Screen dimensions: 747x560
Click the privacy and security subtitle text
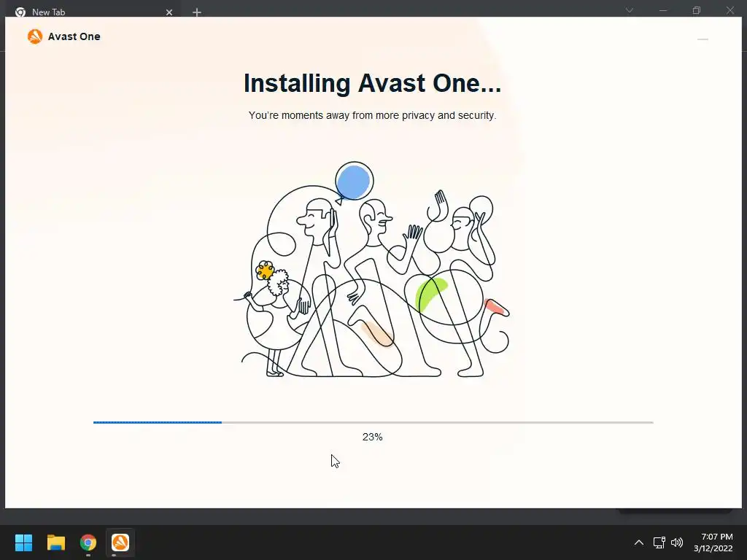[372, 115]
